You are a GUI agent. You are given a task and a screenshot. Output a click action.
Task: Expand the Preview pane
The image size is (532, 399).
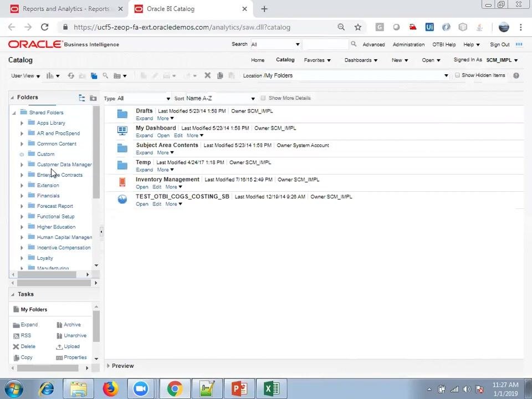(108, 366)
